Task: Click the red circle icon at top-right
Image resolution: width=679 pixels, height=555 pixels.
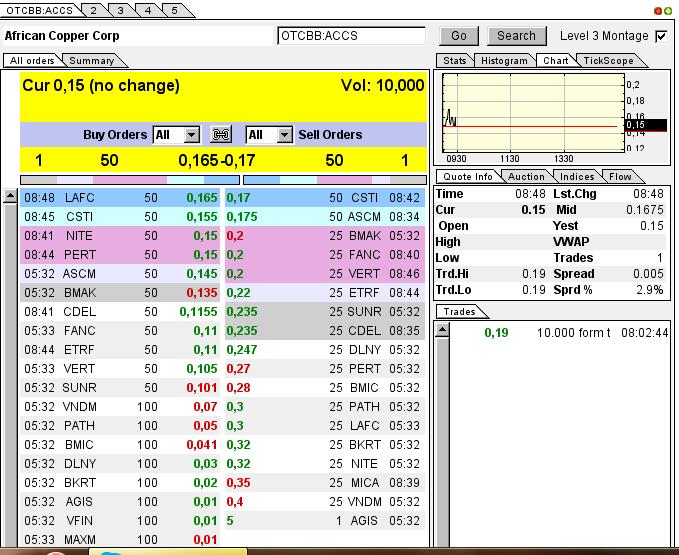Action: pos(658,10)
